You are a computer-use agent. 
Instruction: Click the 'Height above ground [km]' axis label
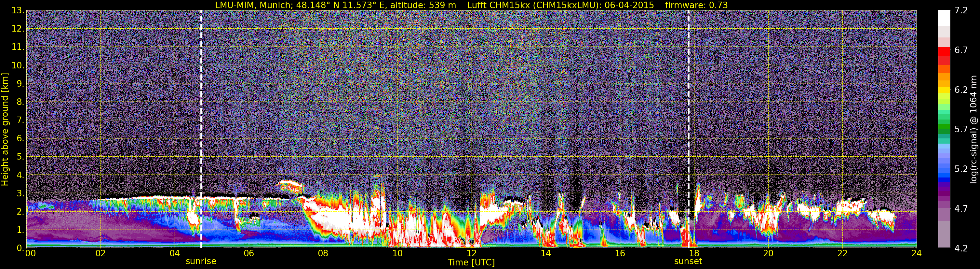pos(5,129)
